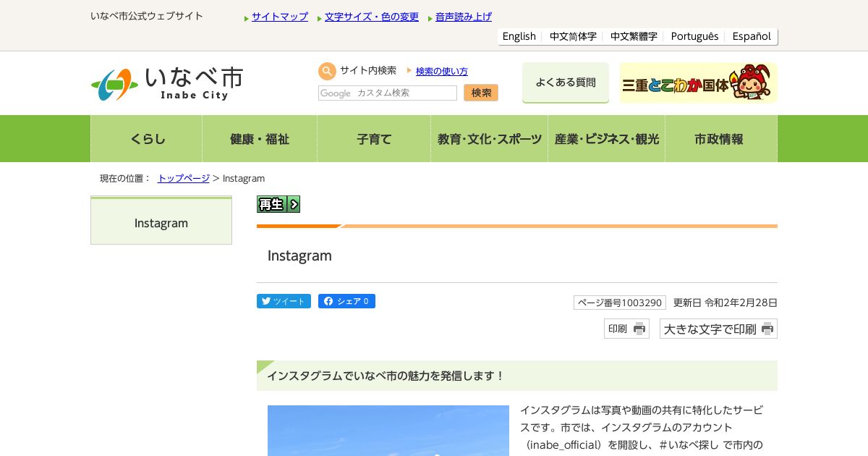This screenshot has height=456, width=868.
Task: Click the orange magnifier search icon
Action: [x=327, y=71]
